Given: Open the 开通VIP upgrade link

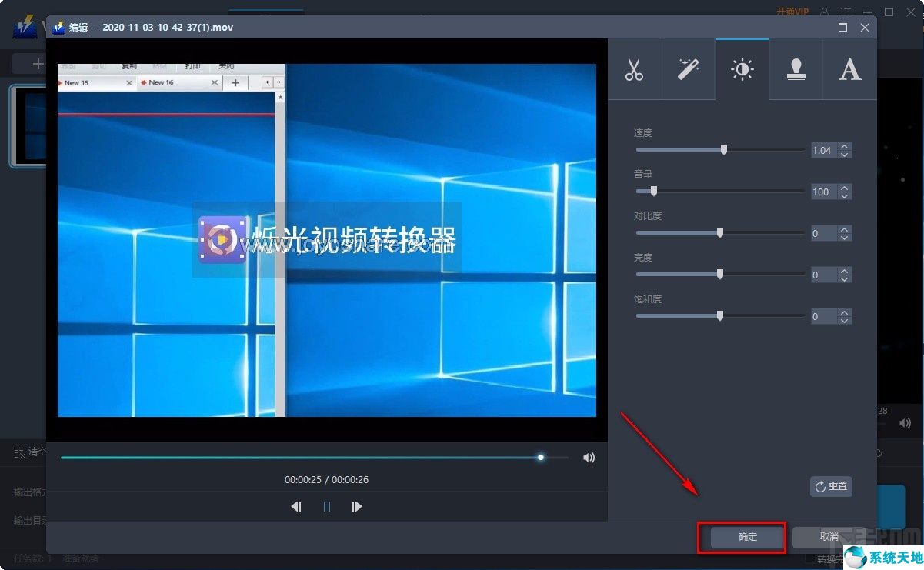Looking at the screenshot, I should point(793,12).
